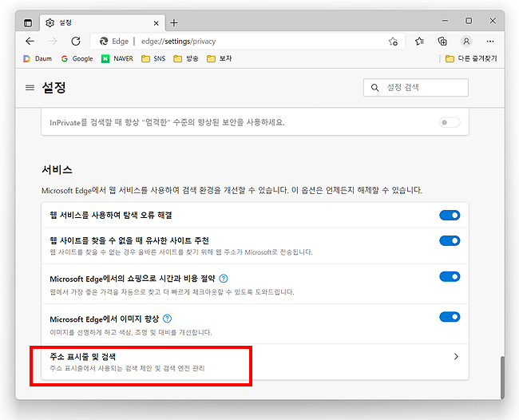Click the Edge logo in address bar

(x=104, y=41)
